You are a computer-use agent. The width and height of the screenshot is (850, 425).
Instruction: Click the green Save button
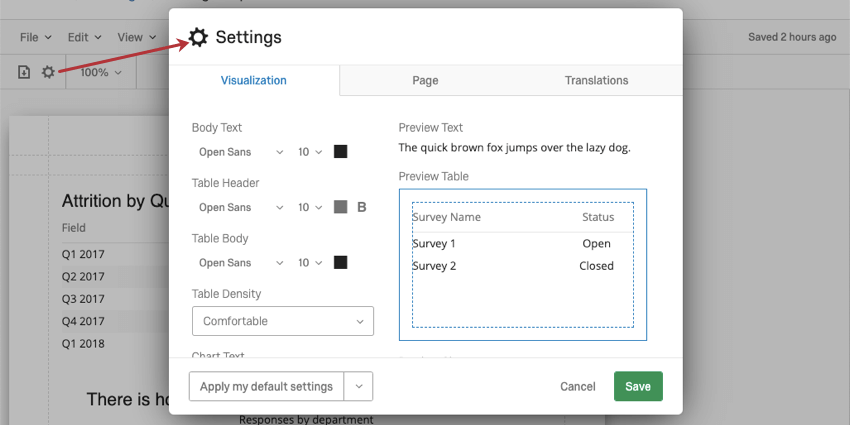coord(637,387)
